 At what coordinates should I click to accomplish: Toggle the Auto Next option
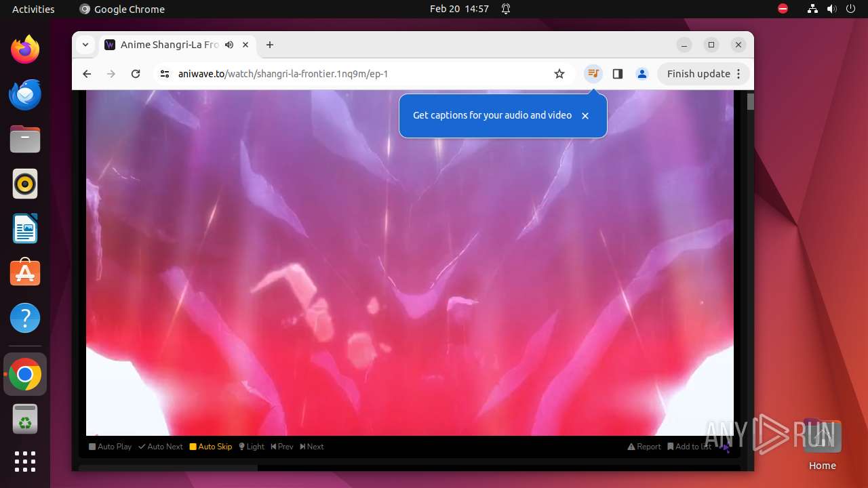161,447
